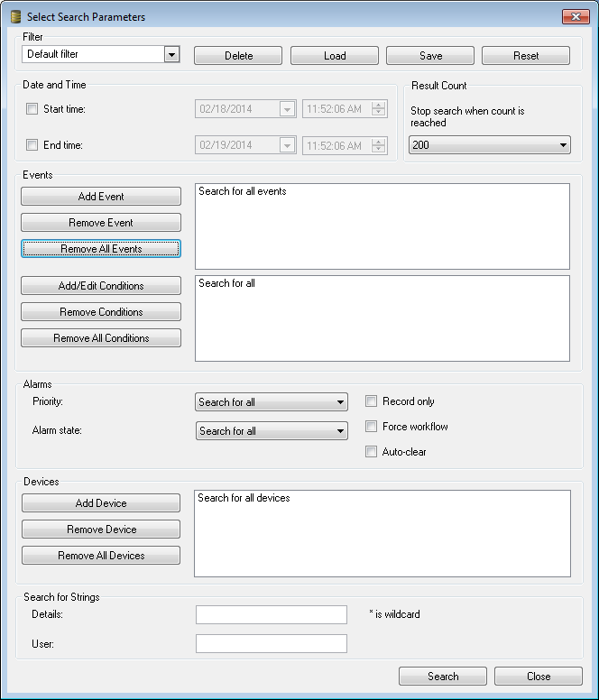The image size is (599, 700).
Task: Click the end time spinner arrows
Action: [x=379, y=145]
